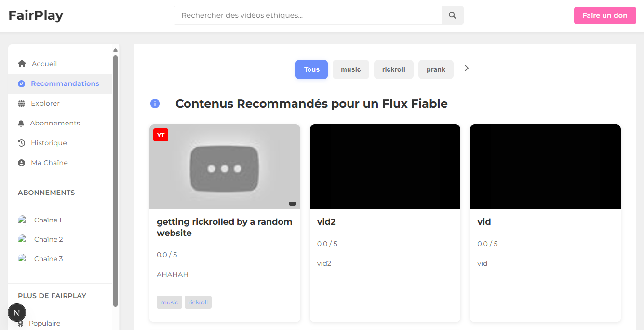
Task: Click the sidebar scrollbar thumb
Action: coord(115,181)
